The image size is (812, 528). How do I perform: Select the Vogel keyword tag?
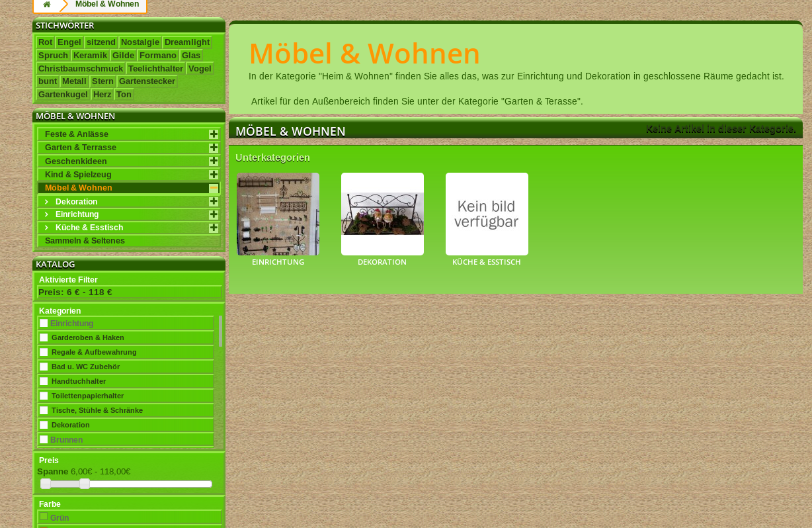[x=200, y=69]
